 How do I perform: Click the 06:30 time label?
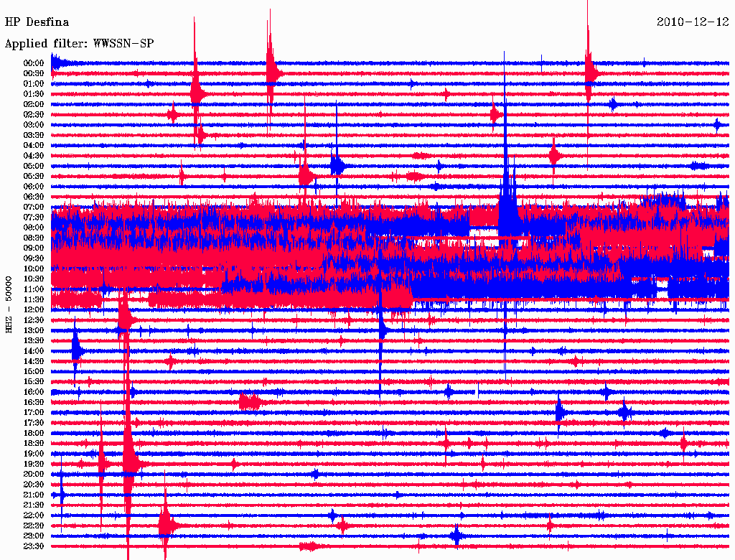click(34, 197)
